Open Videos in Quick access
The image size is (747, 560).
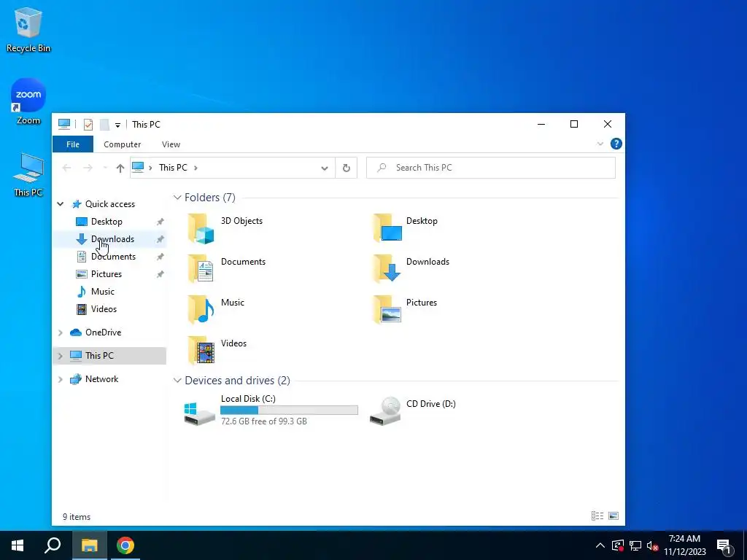104,309
